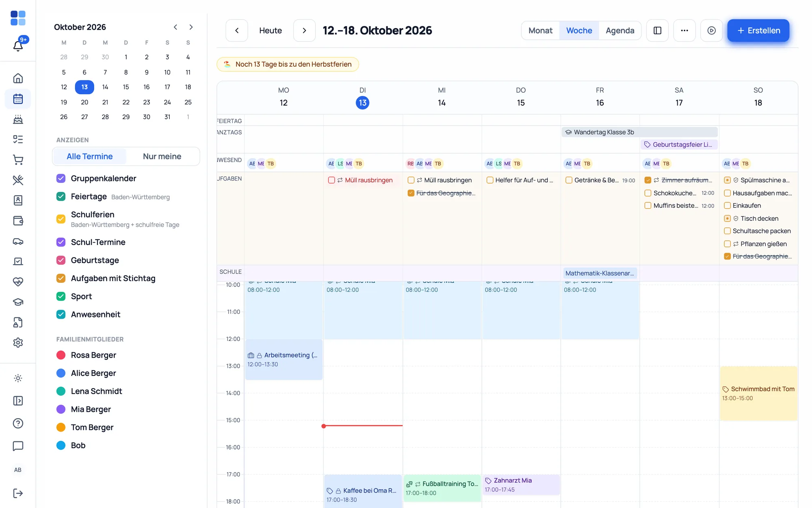
Task: Toggle the Sport checkbox
Action: coord(61,296)
